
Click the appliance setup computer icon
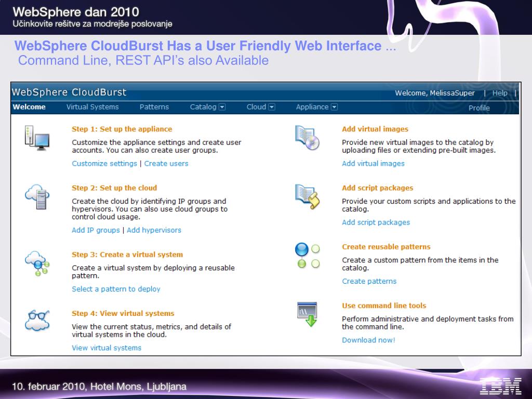coord(37,138)
